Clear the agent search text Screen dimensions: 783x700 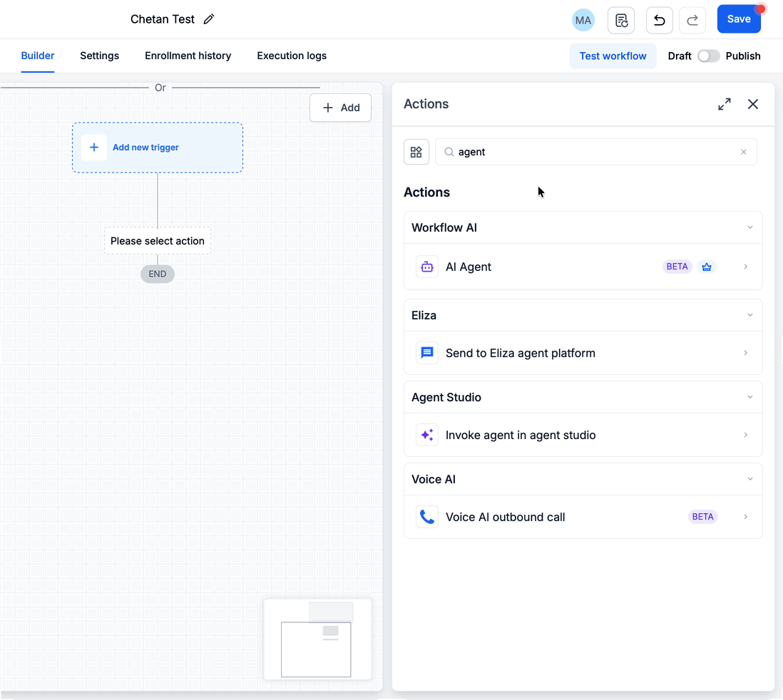(x=744, y=152)
